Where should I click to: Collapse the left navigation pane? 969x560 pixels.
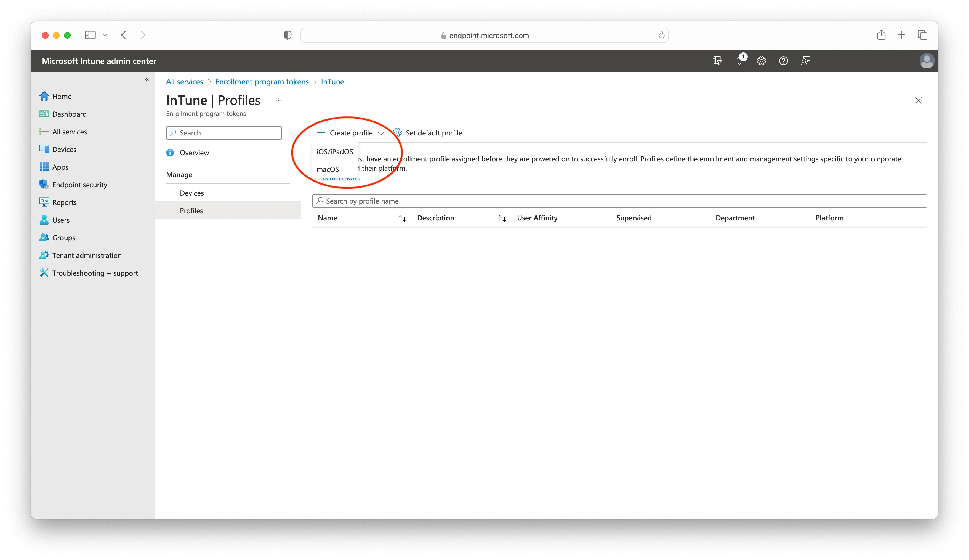[x=147, y=79]
